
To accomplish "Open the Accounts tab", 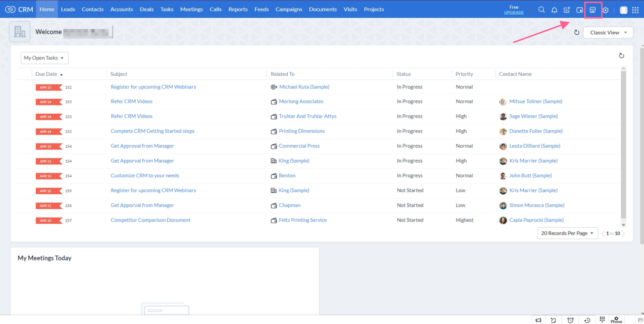I will (122, 9).
